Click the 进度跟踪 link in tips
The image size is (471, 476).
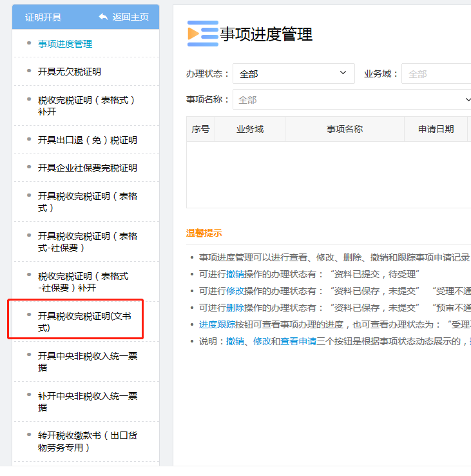coord(217,324)
